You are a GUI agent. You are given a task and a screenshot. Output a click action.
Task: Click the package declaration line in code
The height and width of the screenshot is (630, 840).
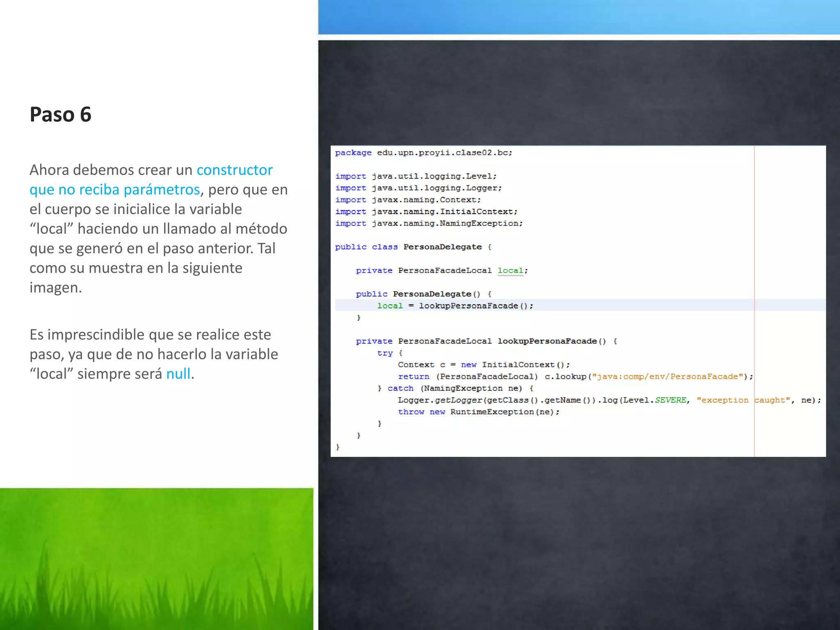point(423,153)
